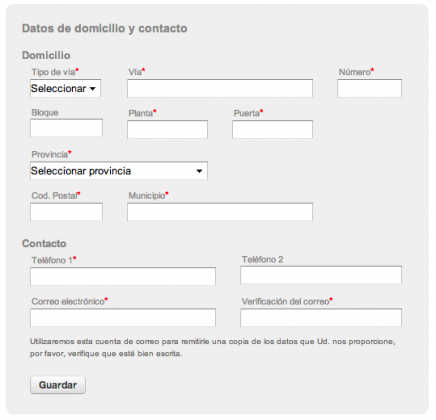Click the arrow on Seleccionar provincia
This screenshot has height=420, width=436.
199,171
